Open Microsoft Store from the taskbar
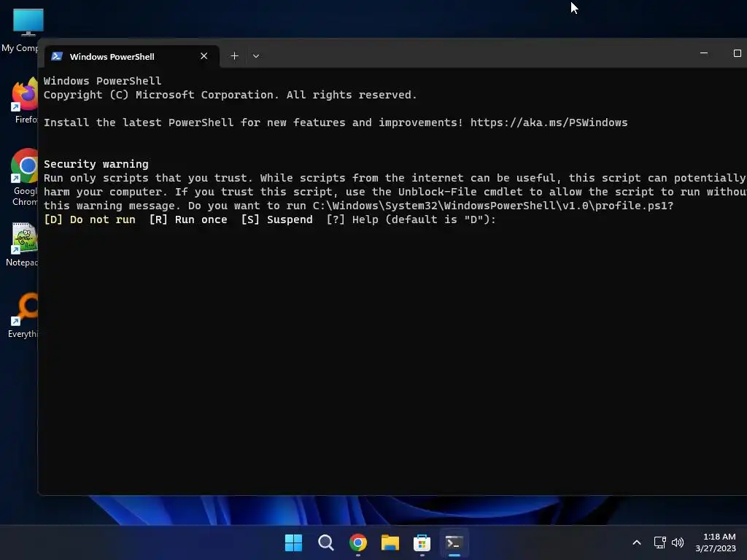Viewport: 747px width, 560px height. tap(422, 542)
